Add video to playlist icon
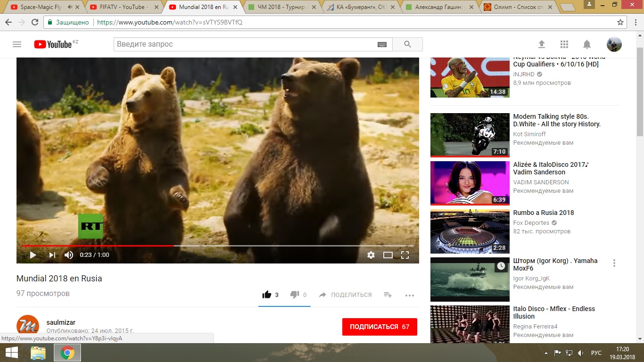The image size is (644, 362). click(388, 295)
